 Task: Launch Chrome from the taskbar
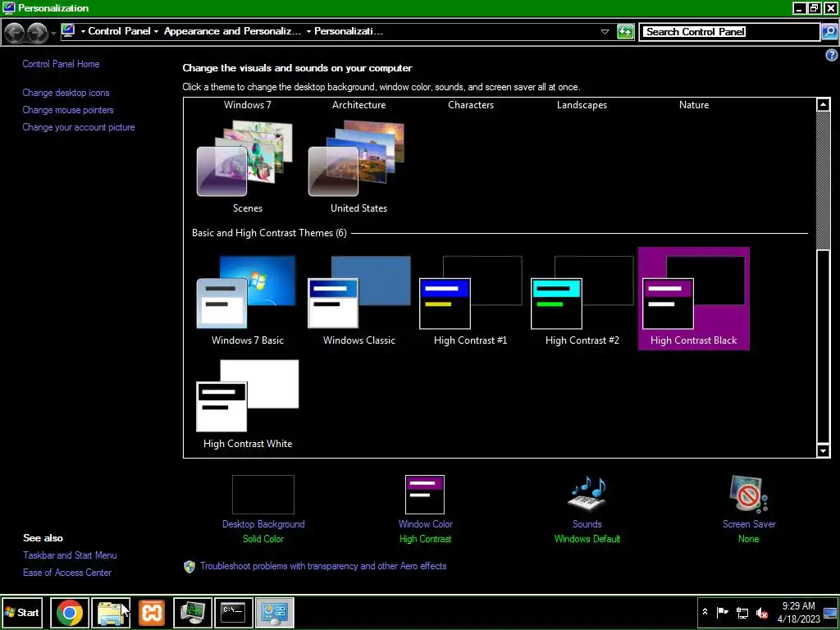tap(70, 612)
